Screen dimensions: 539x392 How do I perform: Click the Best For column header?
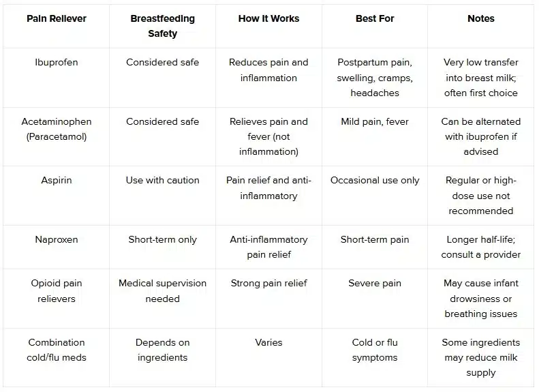(375, 18)
